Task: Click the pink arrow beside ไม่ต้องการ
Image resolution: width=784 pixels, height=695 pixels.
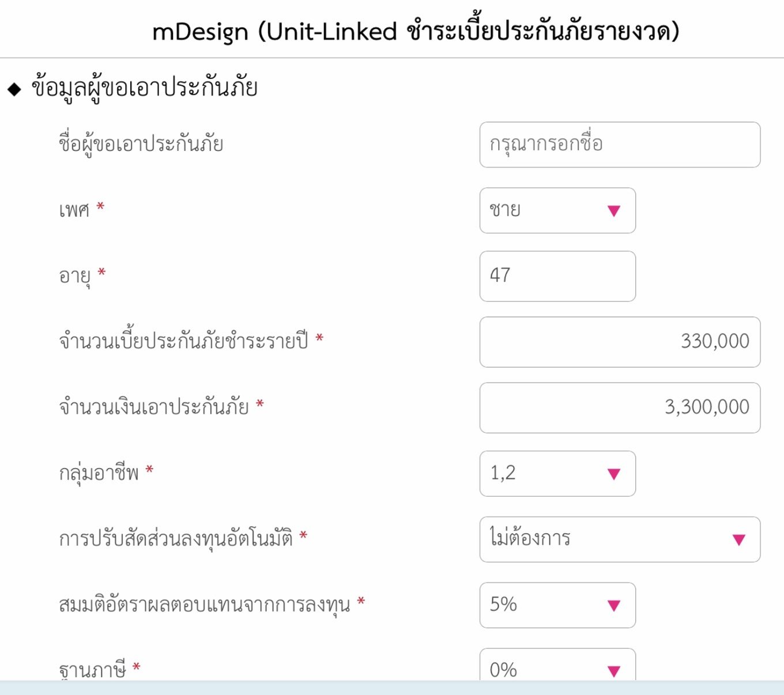Action: coord(738,540)
